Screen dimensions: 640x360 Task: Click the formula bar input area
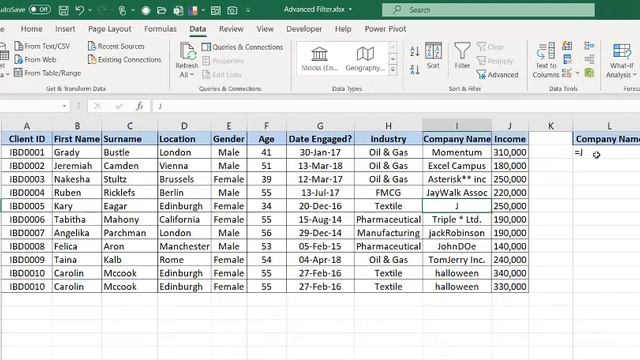(x=396, y=106)
